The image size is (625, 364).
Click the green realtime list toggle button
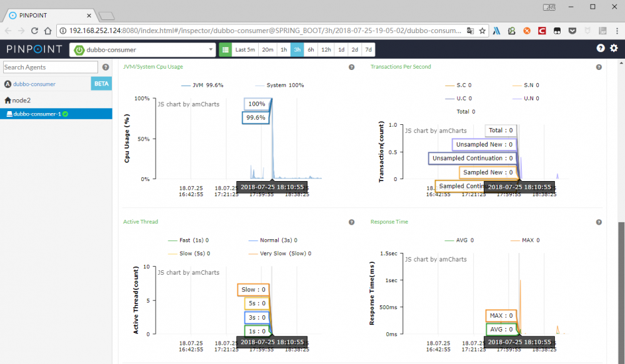[225, 50]
